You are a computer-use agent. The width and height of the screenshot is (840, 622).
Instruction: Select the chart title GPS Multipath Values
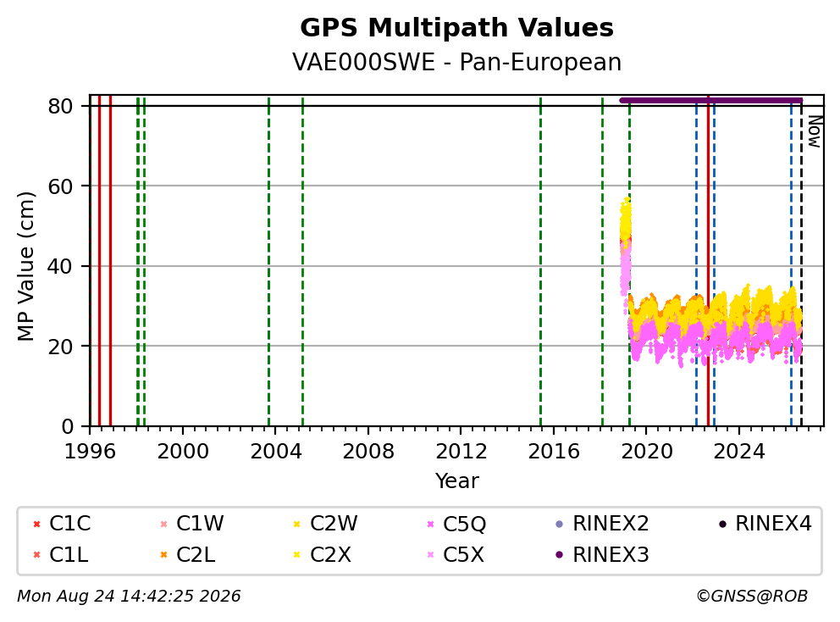[x=456, y=28]
